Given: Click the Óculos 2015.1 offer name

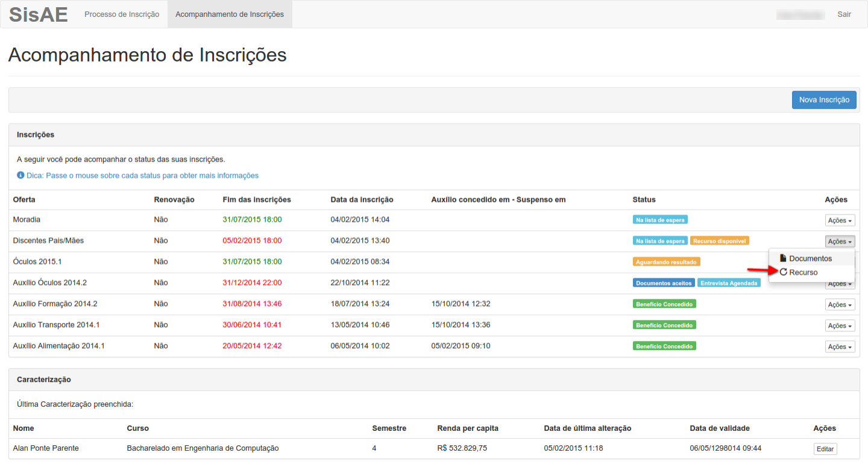Looking at the screenshot, I should coord(37,261).
